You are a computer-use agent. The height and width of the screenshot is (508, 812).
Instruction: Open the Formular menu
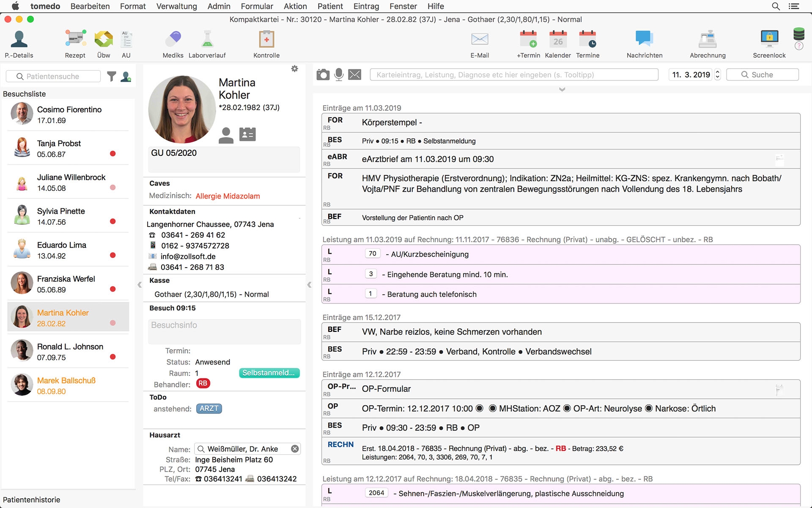(257, 6)
